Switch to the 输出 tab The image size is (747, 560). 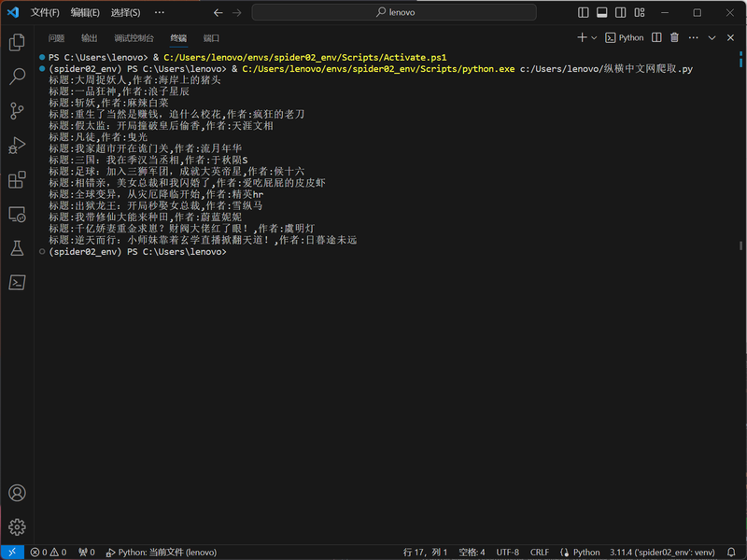coord(89,38)
